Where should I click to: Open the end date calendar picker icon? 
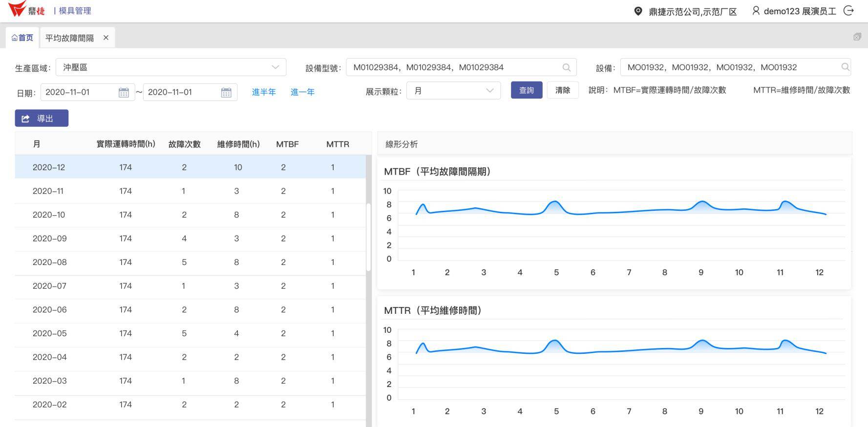coord(226,92)
